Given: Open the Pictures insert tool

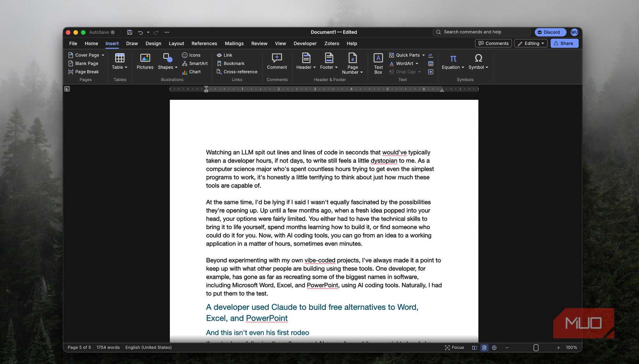Looking at the screenshot, I should (145, 62).
